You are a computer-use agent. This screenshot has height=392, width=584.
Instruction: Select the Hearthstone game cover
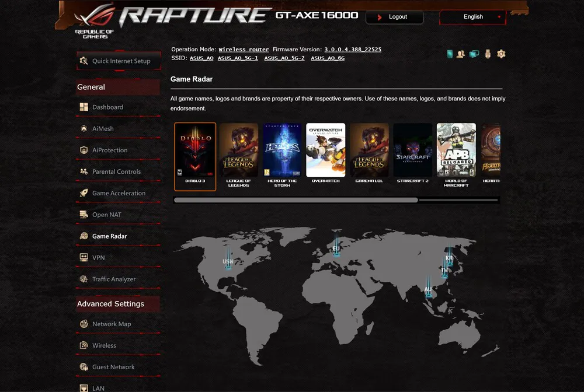pyautogui.click(x=491, y=150)
